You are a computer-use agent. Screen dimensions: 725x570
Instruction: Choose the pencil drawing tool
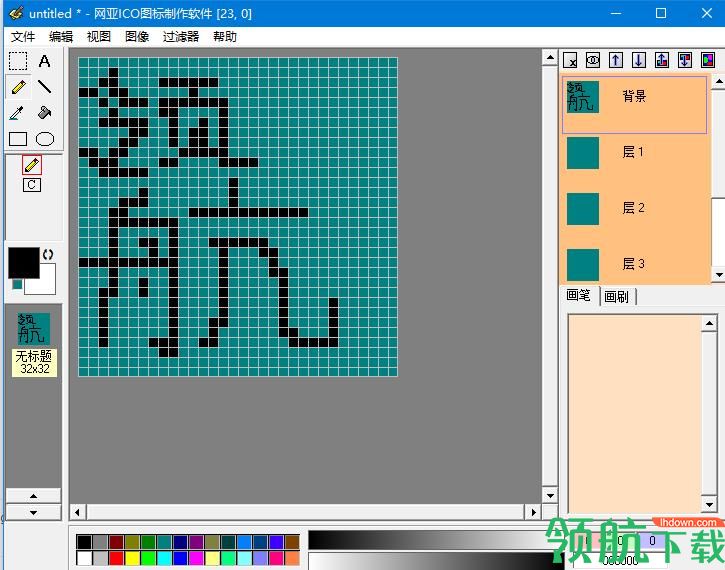[x=18, y=87]
